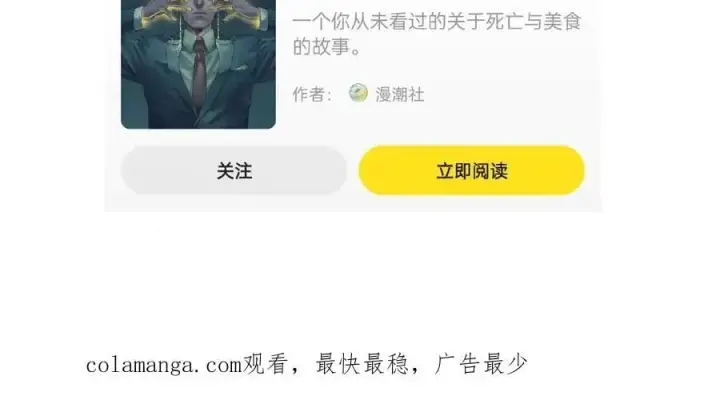Click the description ending 的故事。
This screenshot has height=400, width=720.
click(326, 47)
